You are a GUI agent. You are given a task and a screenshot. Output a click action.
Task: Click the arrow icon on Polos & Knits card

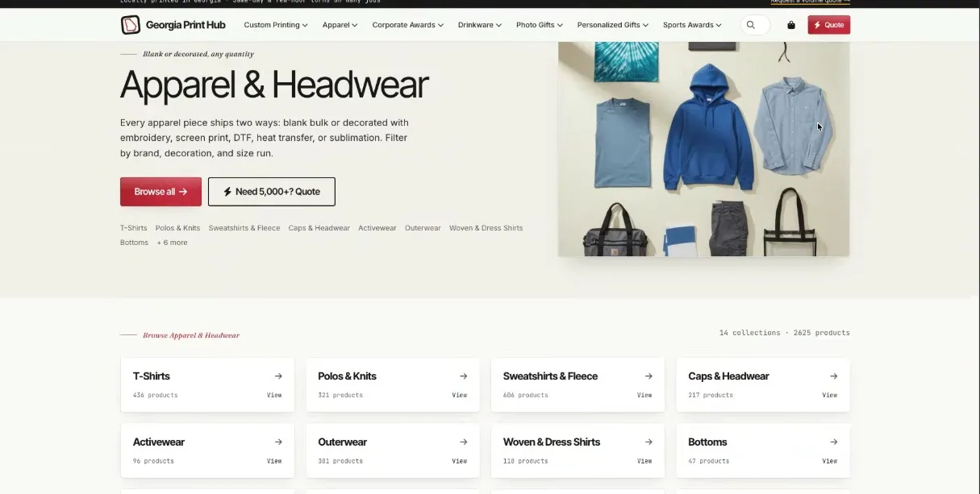point(464,376)
